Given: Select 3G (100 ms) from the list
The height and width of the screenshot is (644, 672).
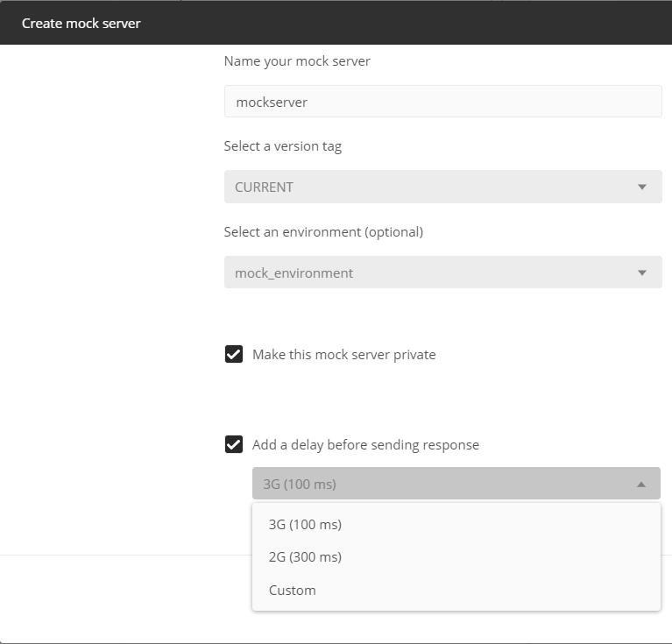Looking at the screenshot, I should click(x=305, y=525).
